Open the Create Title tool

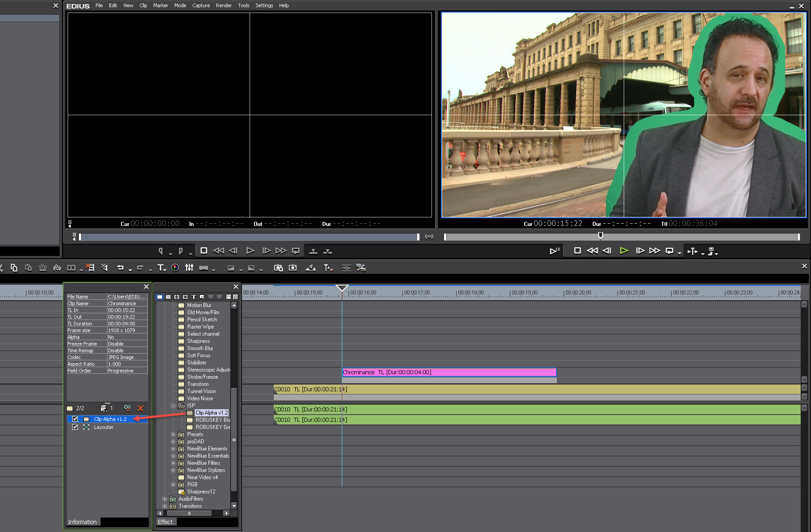click(161, 268)
